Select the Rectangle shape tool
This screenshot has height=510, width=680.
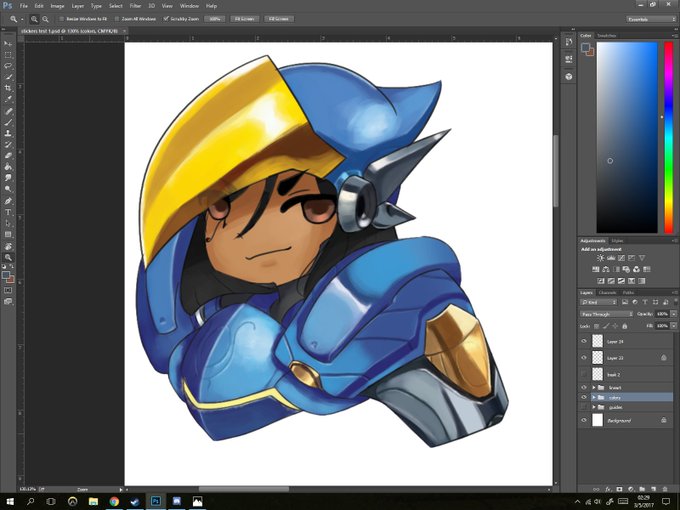click(8, 235)
